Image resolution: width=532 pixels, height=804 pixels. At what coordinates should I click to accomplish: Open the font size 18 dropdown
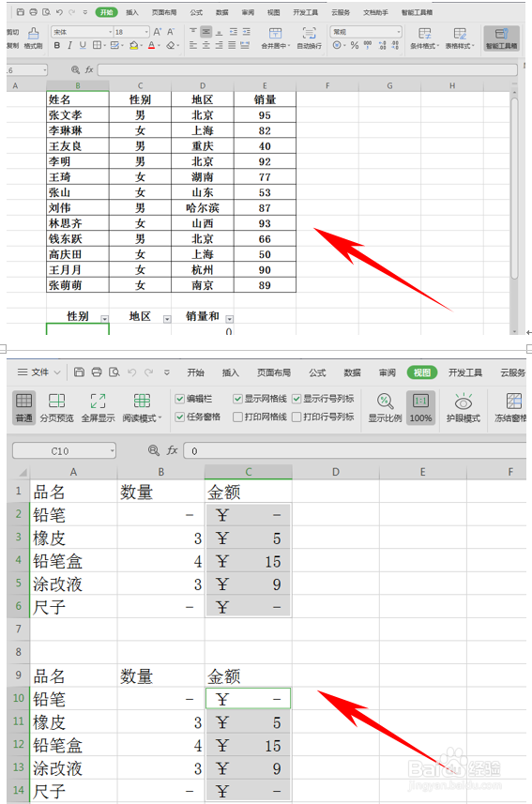(146, 32)
